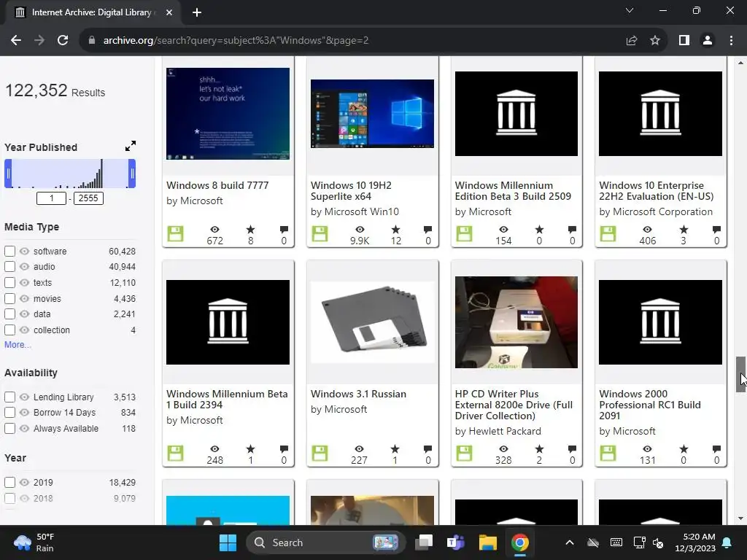
Task: Click the page vertical scrollbar thumb
Action: click(x=740, y=374)
